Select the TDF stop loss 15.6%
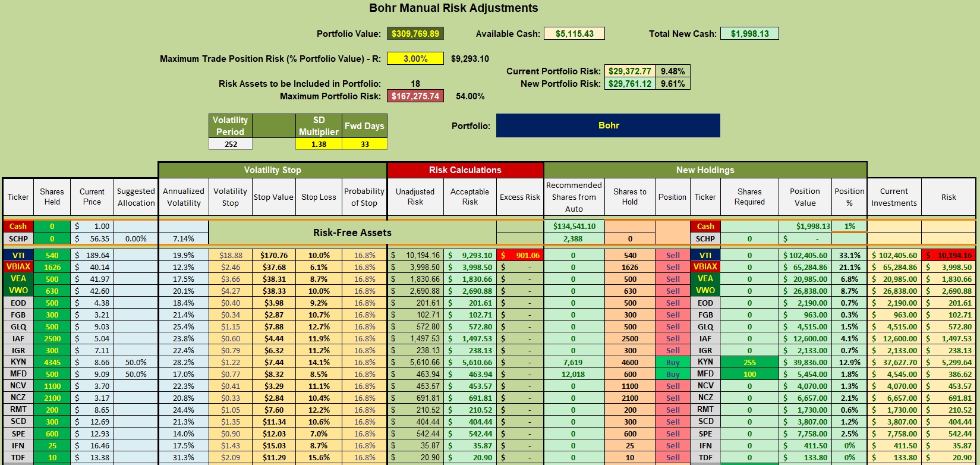Screen dimensions: 980x465 tap(319, 457)
